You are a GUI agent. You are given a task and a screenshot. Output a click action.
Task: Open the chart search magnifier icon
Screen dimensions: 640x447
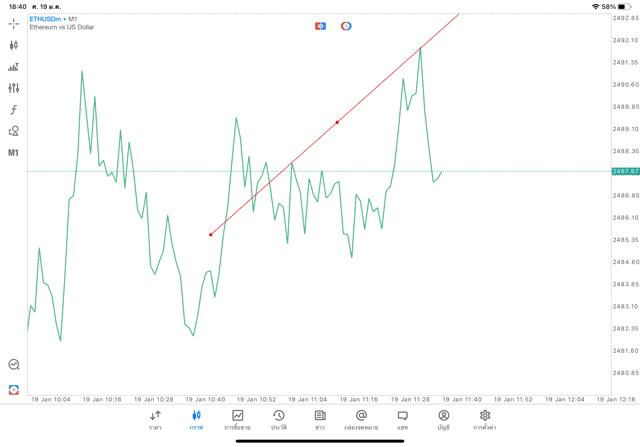pyautogui.click(x=14, y=365)
